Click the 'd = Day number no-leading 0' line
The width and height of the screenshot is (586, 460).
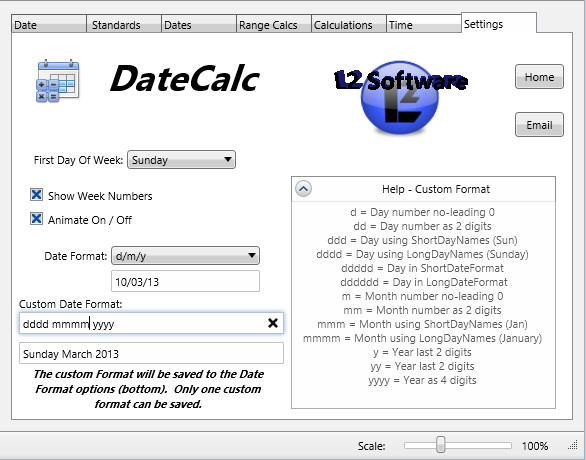(x=422, y=212)
